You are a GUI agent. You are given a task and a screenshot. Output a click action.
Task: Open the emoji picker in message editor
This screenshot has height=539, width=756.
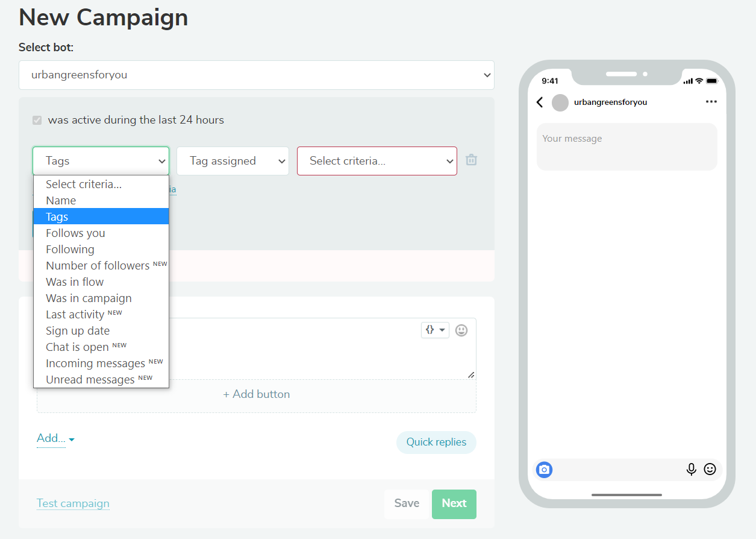pyautogui.click(x=461, y=330)
